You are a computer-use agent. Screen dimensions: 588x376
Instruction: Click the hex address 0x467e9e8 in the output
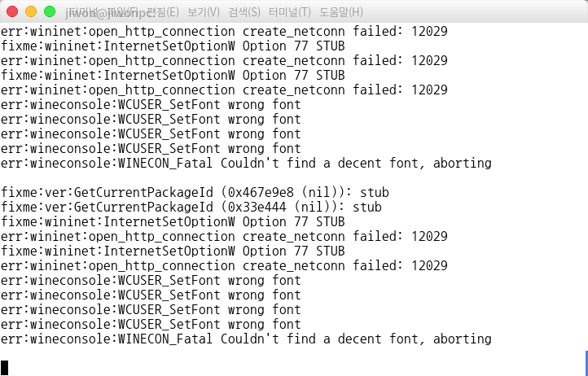261,192
